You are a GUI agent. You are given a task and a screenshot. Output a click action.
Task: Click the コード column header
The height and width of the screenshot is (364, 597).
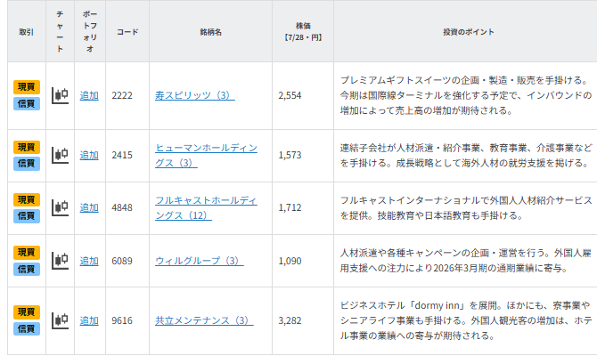tap(127, 32)
